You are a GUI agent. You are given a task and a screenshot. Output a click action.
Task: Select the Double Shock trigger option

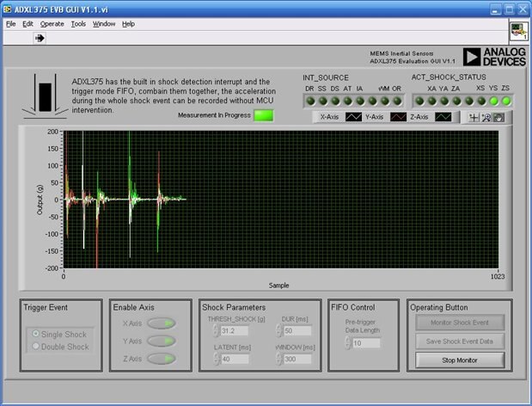pos(35,347)
